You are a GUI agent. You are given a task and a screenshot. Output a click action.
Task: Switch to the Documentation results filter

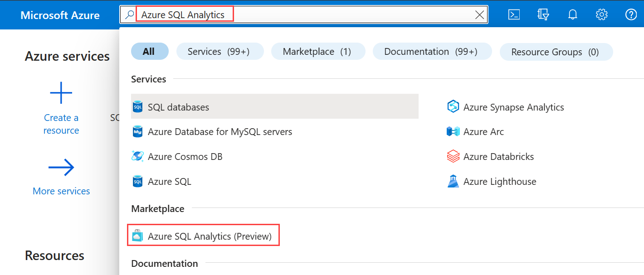click(432, 51)
